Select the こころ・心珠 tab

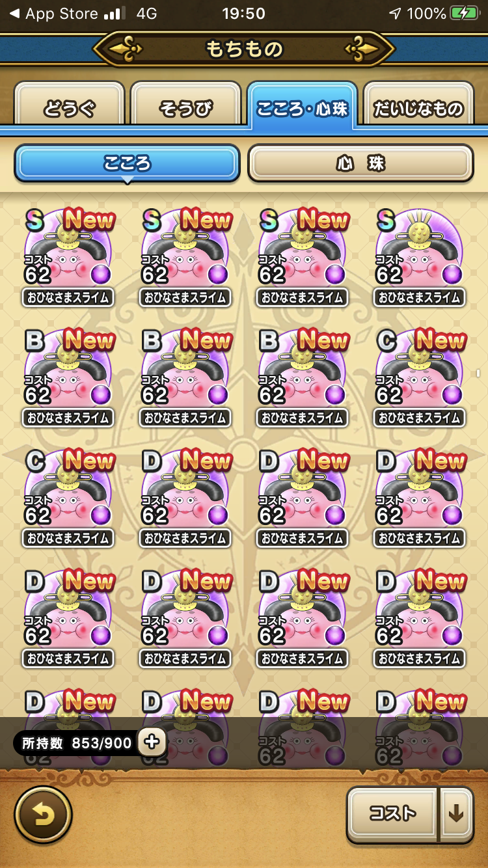coord(302,104)
